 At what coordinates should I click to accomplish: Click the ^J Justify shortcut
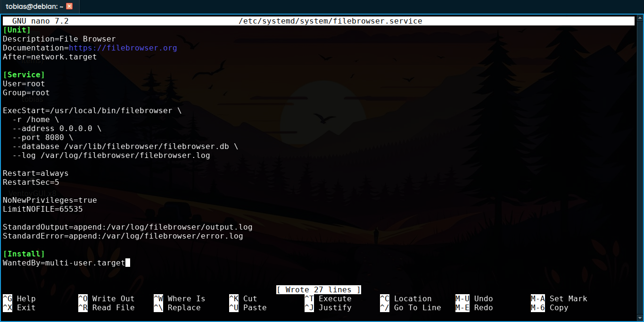[328, 308]
